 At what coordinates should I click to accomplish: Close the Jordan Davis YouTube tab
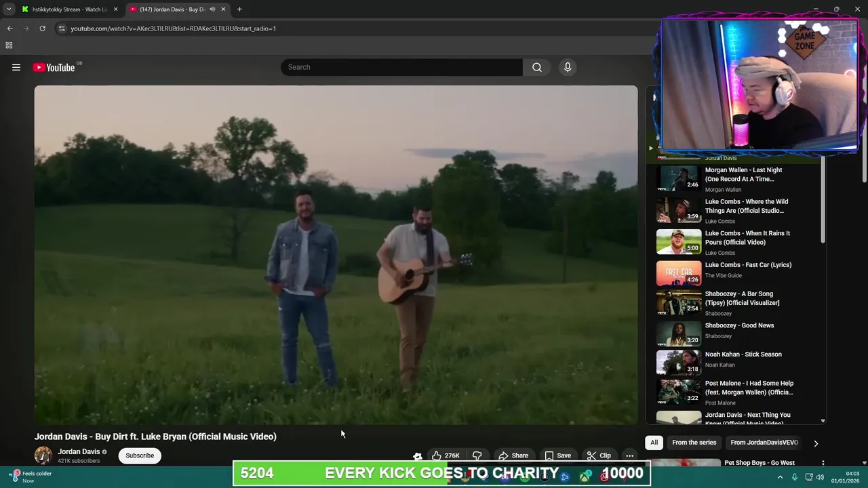(x=223, y=9)
